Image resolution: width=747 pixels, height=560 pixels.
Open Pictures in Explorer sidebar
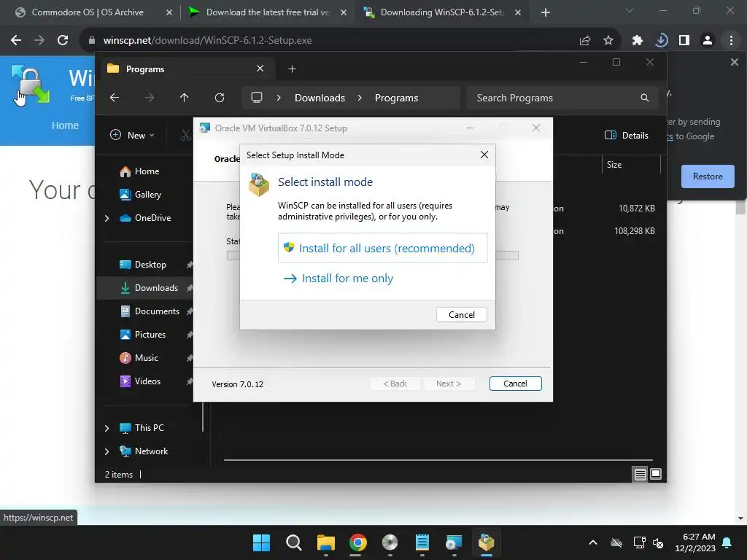click(x=143, y=335)
